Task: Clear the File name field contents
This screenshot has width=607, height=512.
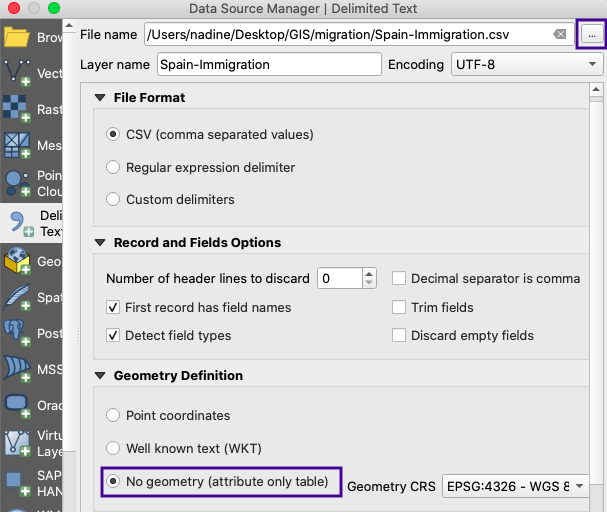Action: click(560, 34)
